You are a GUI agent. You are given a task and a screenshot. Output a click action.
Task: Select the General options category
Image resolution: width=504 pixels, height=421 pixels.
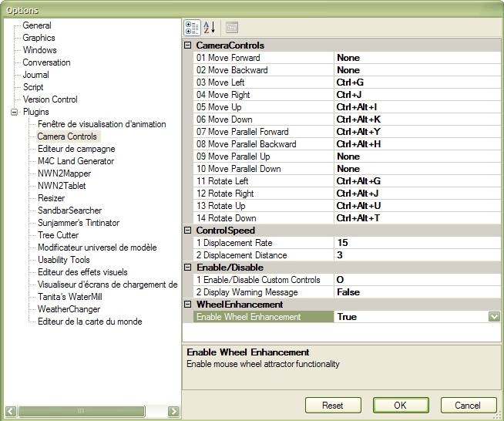pyautogui.click(x=37, y=25)
